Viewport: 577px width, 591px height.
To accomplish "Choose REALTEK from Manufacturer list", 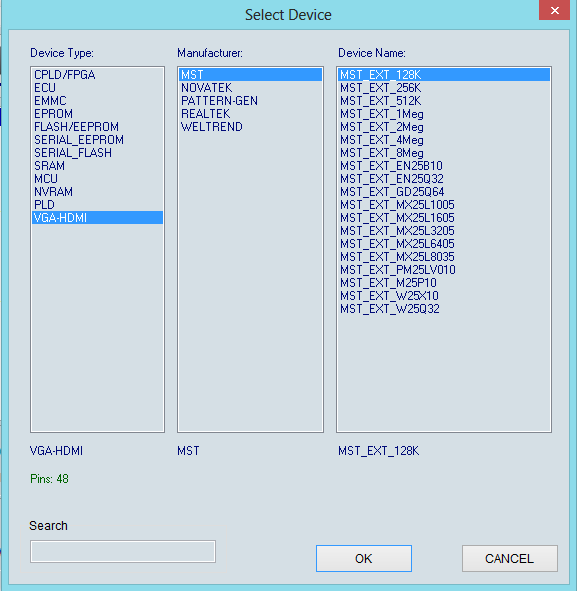I will pos(250,114).
